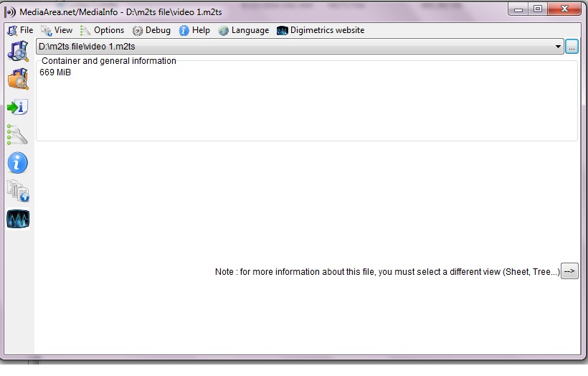Viewport: 588px width, 376px height.
Task: Expand the file path dropdown arrow
Action: click(x=558, y=47)
